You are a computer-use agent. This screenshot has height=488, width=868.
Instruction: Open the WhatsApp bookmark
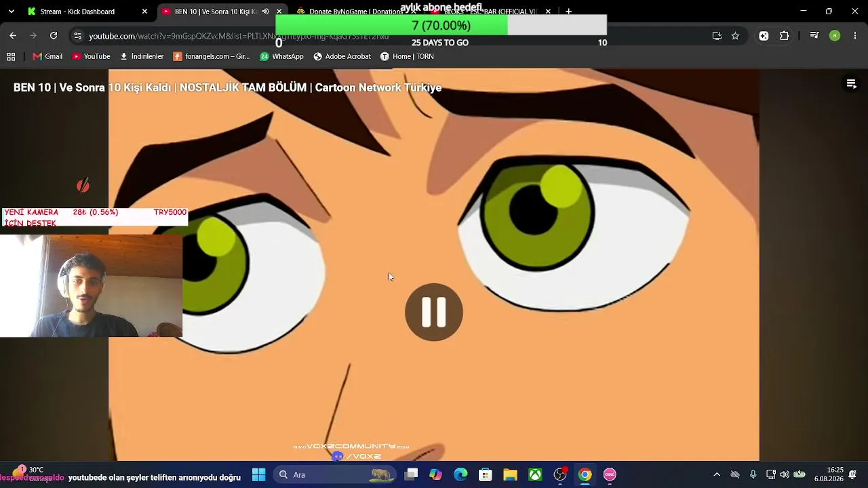tap(281, 56)
